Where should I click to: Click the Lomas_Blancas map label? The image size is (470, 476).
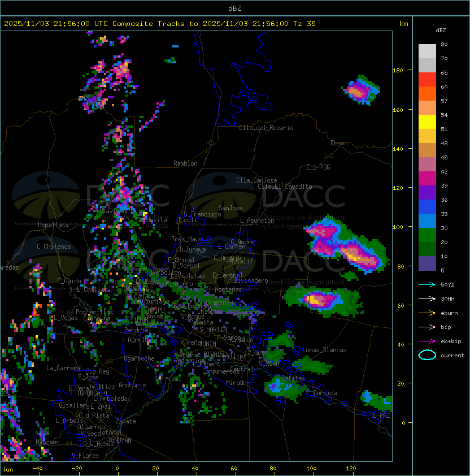pyautogui.click(x=324, y=350)
